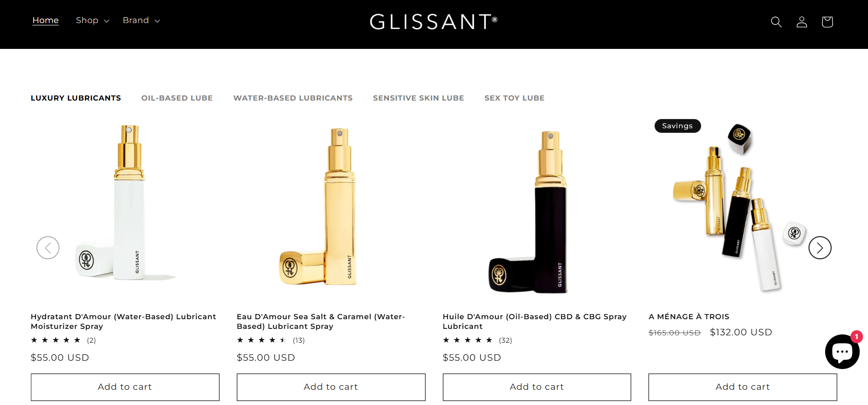
Task: Click the previous carousel arrow
Action: [48, 248]
